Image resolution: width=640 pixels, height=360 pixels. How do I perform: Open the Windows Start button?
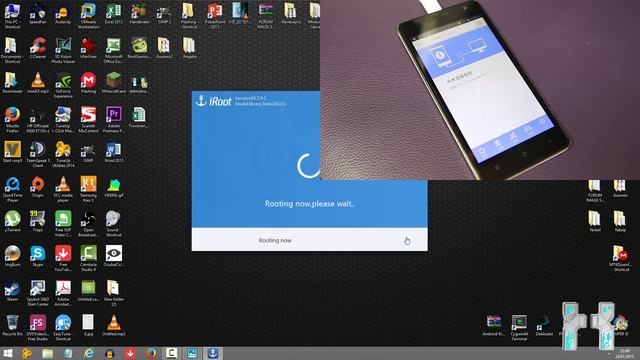[x=8, y=353]
